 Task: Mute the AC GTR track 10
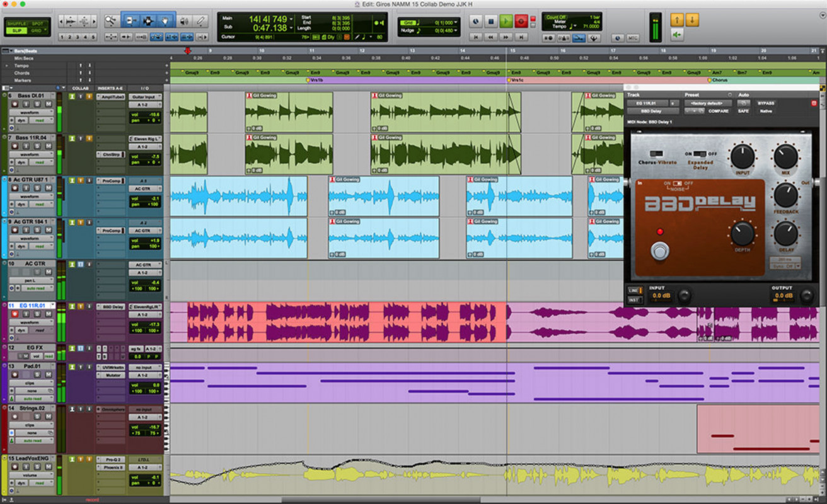click(48, 272)
